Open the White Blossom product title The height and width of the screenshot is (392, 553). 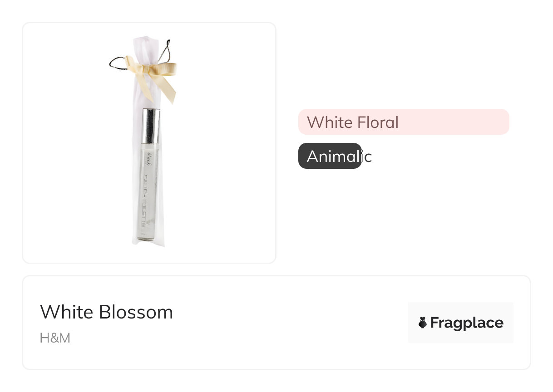click(106, 312)
